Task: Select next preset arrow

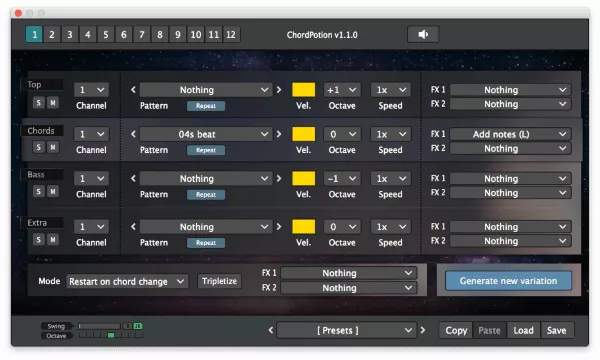Action: [x=423, y=330]
